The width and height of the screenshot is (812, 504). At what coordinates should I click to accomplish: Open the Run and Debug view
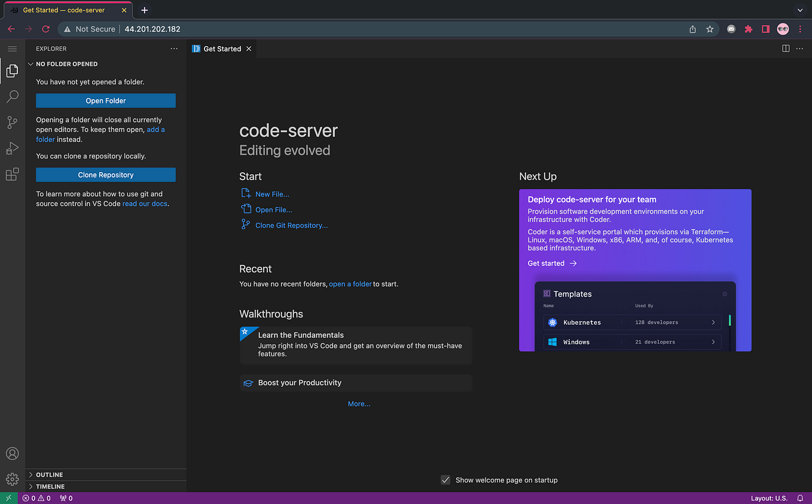tap(12, 148)
